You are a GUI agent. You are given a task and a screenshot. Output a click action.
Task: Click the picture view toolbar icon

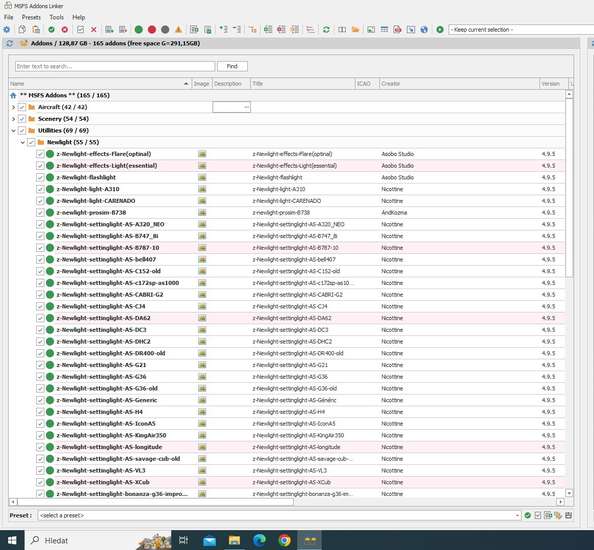coord(371,30)
